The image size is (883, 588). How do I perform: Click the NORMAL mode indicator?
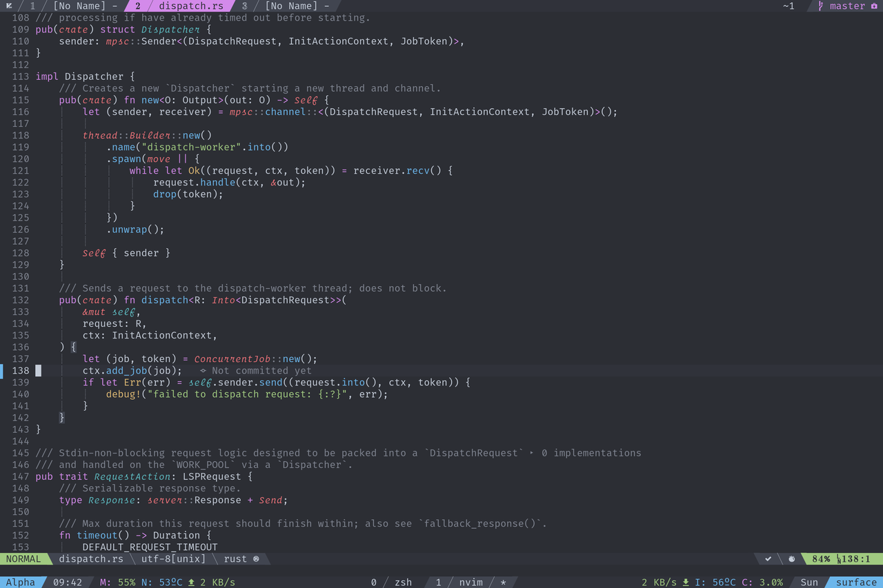pyautogui.click(x=23, y=559)
